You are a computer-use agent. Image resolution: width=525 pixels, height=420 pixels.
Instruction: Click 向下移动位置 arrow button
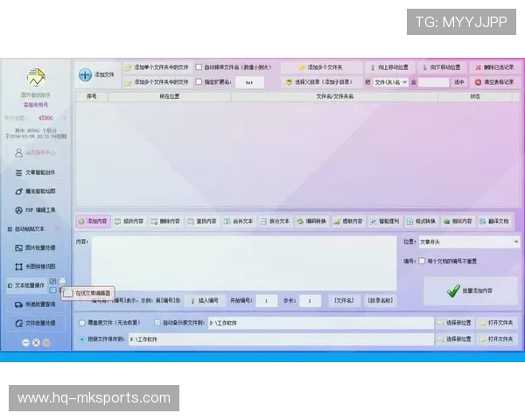point(442,67)
